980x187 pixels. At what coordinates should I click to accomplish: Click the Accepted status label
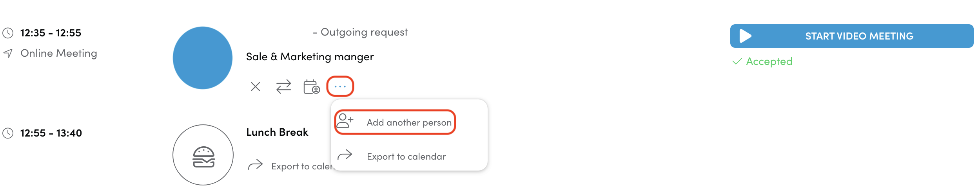769,61
